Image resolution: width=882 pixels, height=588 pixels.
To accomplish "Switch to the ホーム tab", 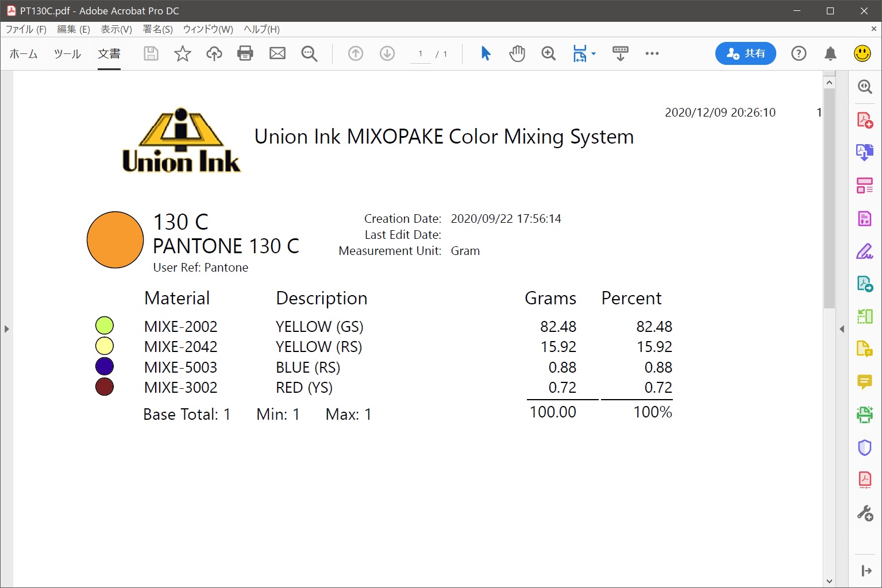I will point(24,54).
